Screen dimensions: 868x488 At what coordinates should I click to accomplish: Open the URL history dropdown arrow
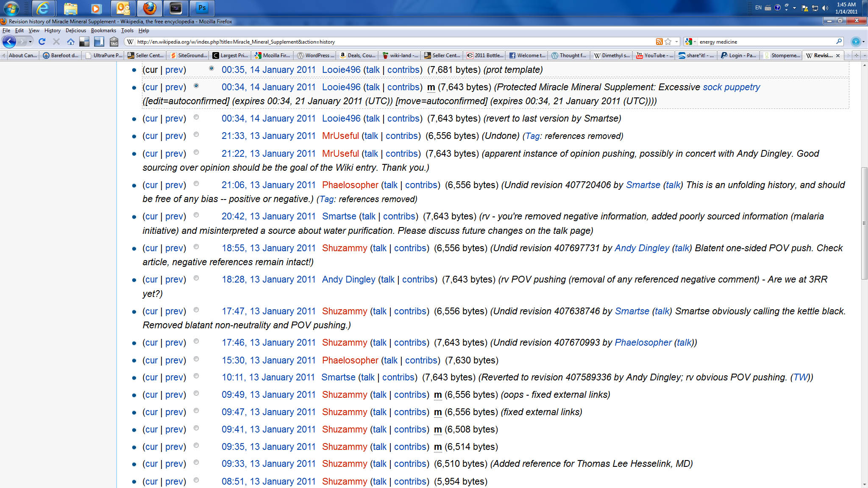tap(676, 42)
